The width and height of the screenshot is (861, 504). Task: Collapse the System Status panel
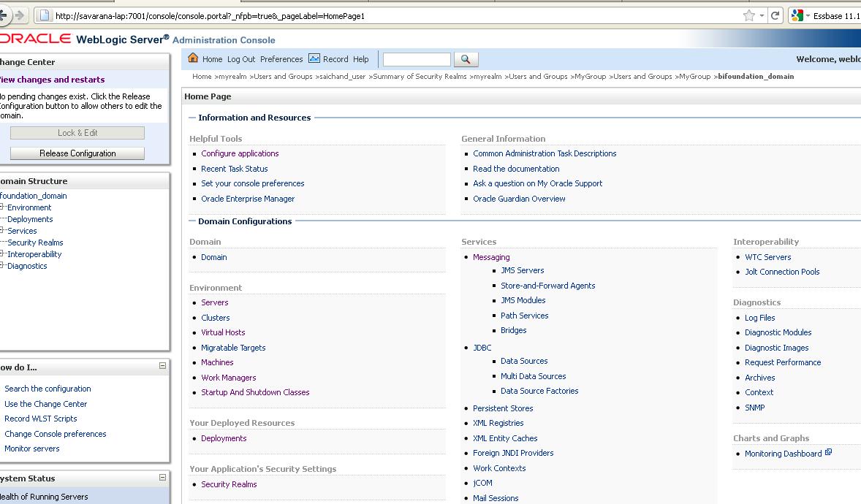[x=162, y=478]
